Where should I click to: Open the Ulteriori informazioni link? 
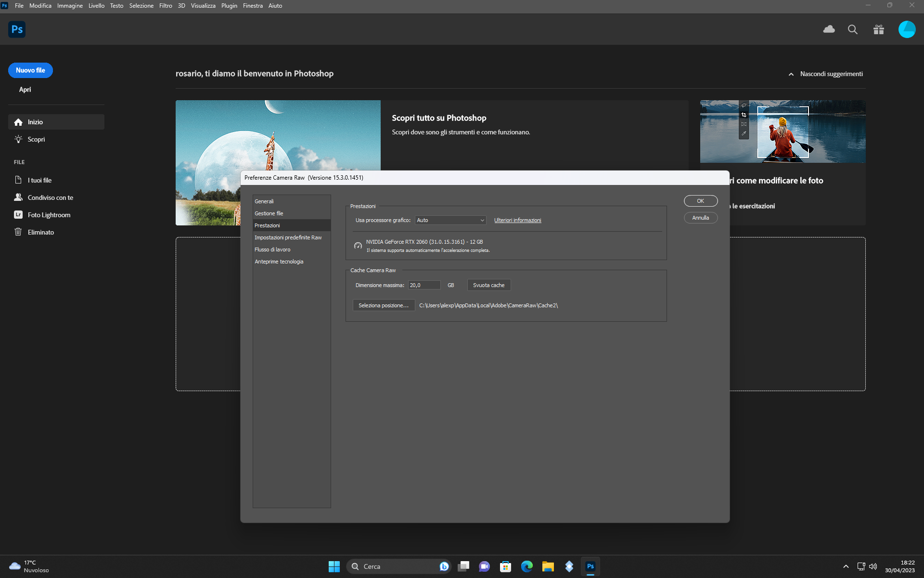click(517, 220)
